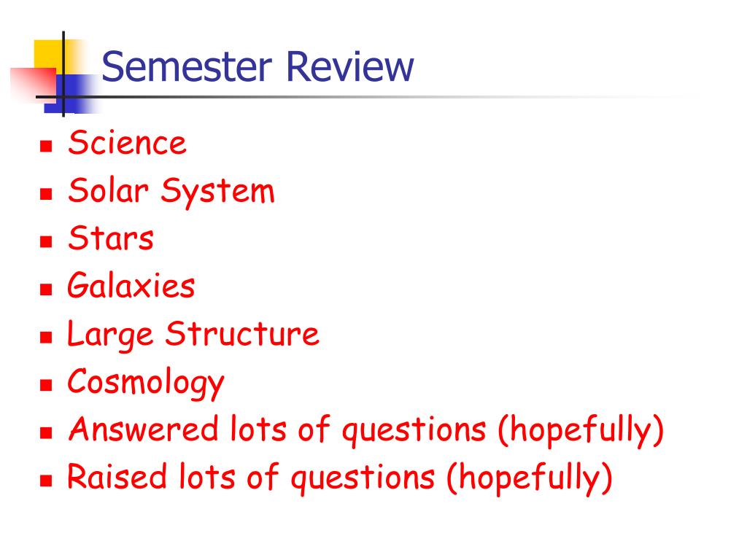747x560 pixels.
Task: Select the bullet beside Raised lots of questions
Action: [x=46, y=481]
